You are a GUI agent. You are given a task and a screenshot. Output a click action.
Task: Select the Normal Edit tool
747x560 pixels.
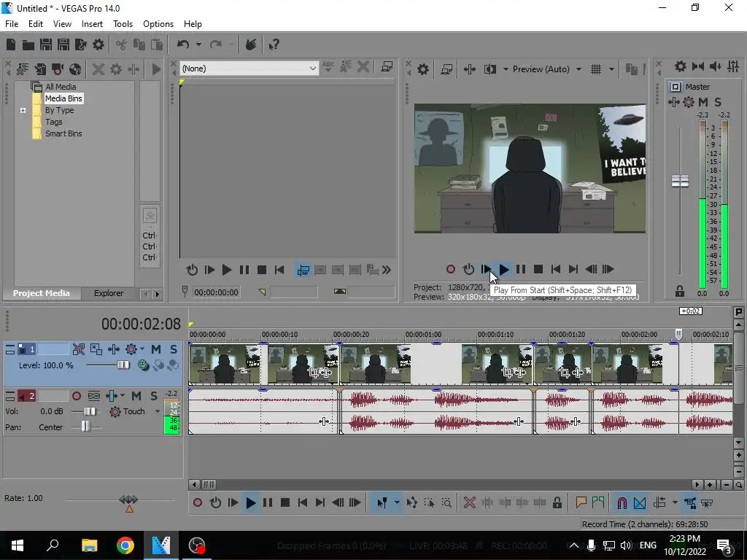(382, 503)
